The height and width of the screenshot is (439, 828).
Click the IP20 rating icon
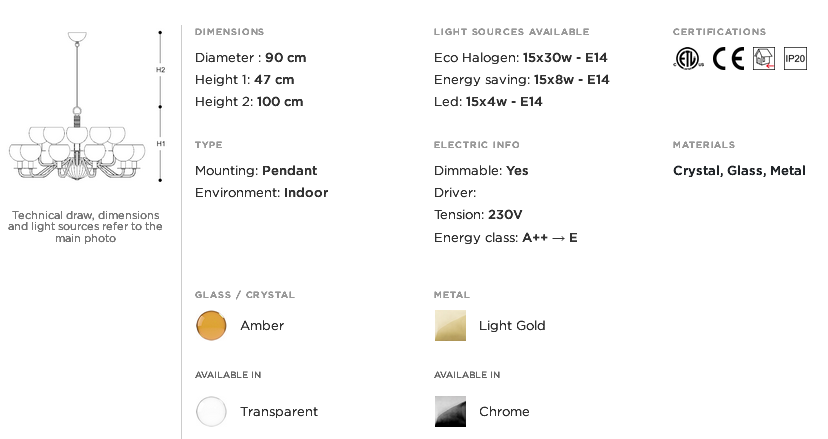tap(795, 58)
